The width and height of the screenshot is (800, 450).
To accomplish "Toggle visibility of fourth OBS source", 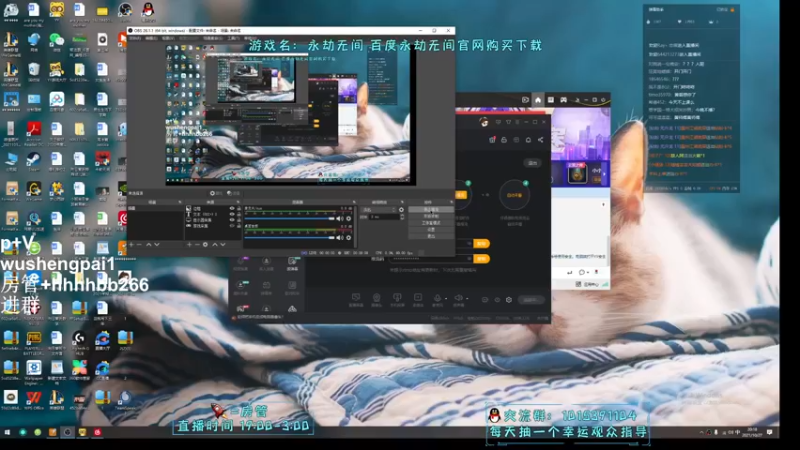I will click(232, 226).
